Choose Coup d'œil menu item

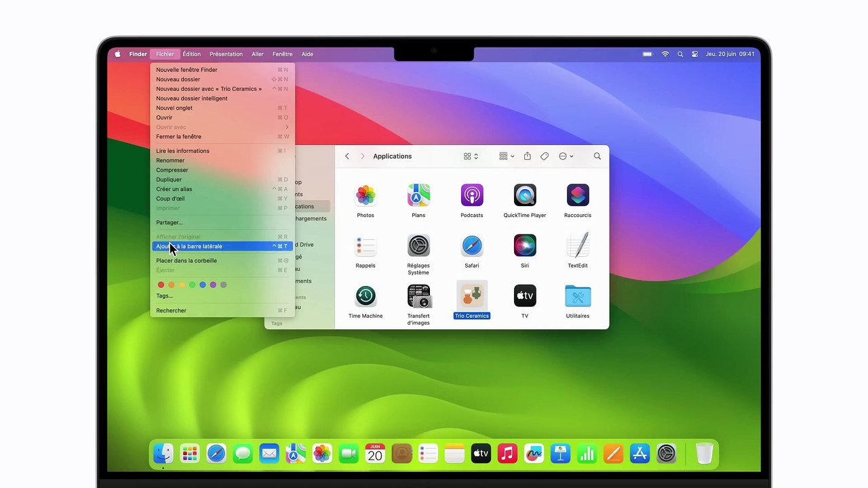coord(222,199)
